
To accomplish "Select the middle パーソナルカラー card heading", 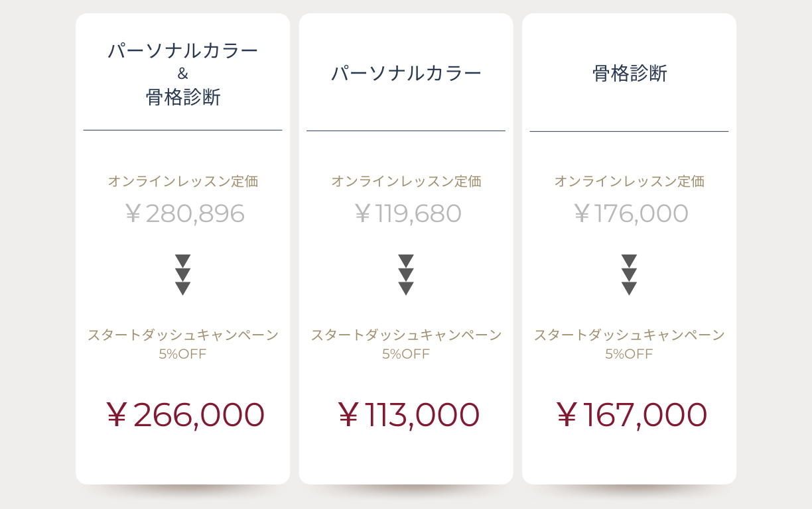I will [406, 73].
